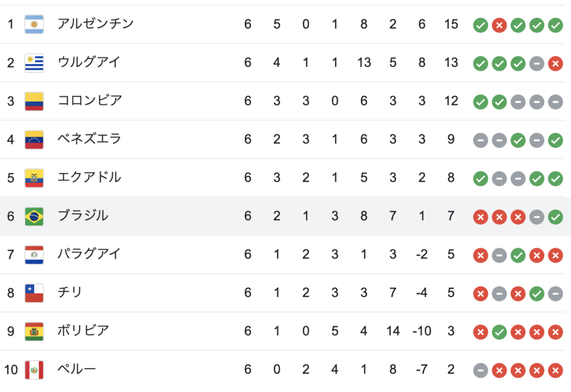Click the Colombia flag icon
Image resolution: width=571 pixels, height=392 pixels.
coord(34,101)
